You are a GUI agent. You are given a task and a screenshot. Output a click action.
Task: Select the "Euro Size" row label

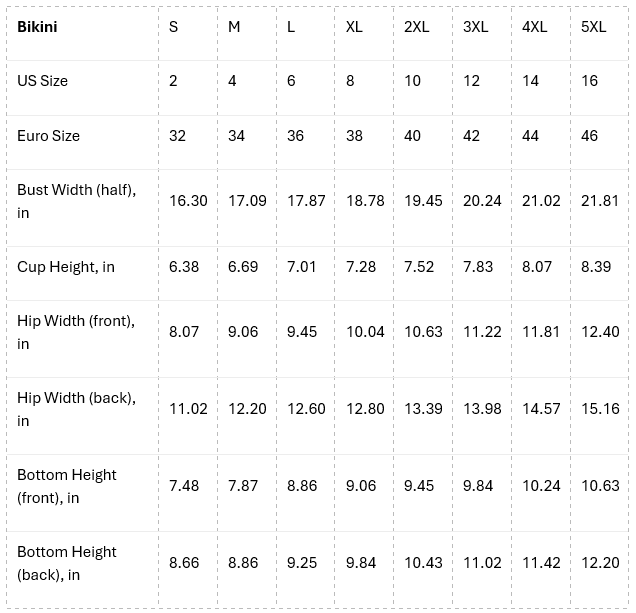(x=48, y=136)
